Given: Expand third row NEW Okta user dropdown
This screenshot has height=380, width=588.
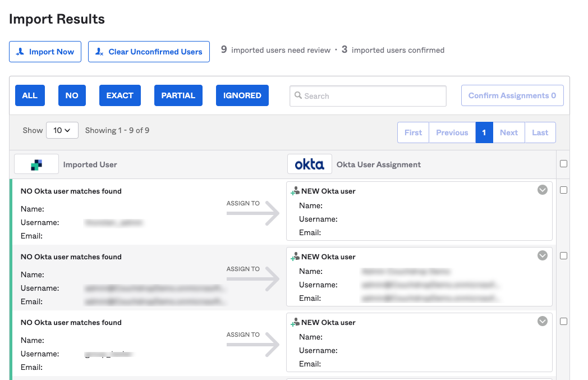Looking at the screenshot, I should [542, 321].
